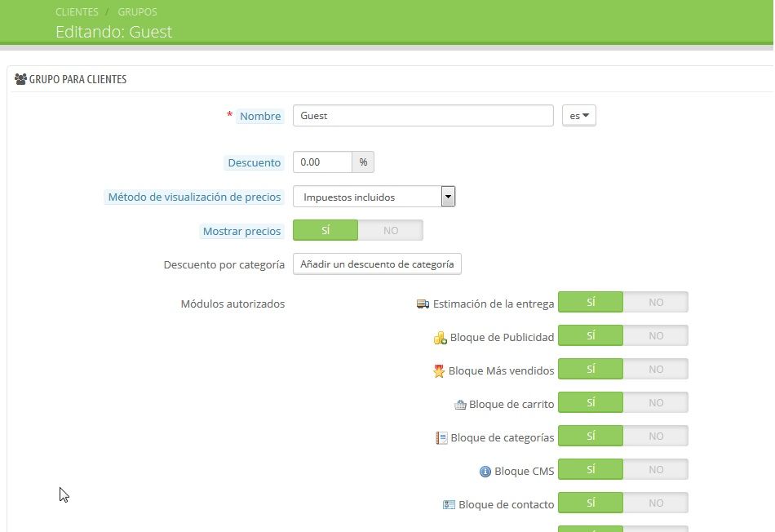Click the Método de visualización de precios label
Viewport: 775px width, 532px height.
pos(194,197)
